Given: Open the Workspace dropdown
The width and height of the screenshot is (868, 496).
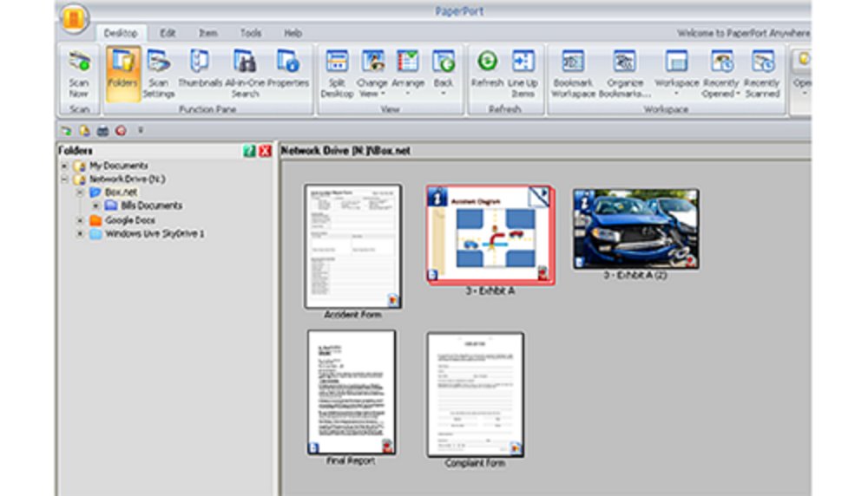Looking at the screenshot, I should tap(676, 74).
